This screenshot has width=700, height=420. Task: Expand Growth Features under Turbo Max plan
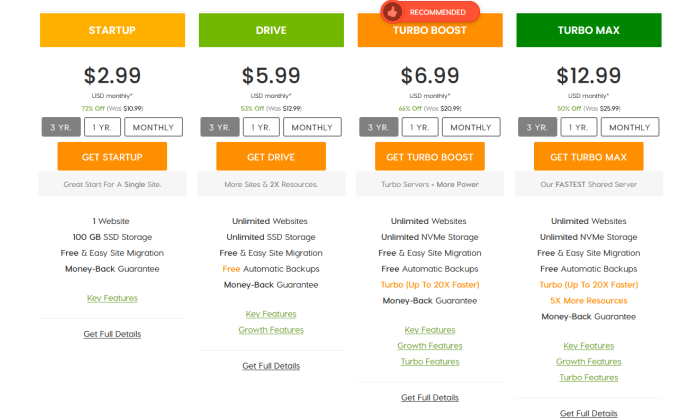(588, 361)
